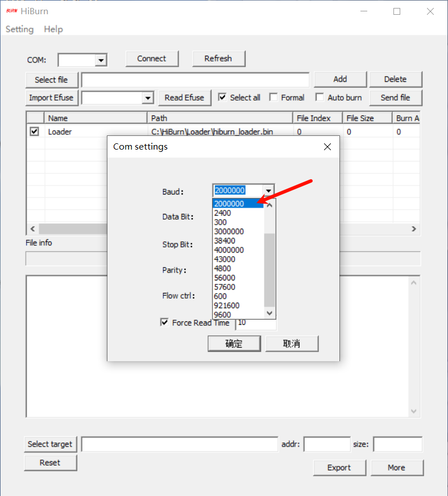
Task: Uncheck the Loader row checkbox
Action: tap(35, 131)
